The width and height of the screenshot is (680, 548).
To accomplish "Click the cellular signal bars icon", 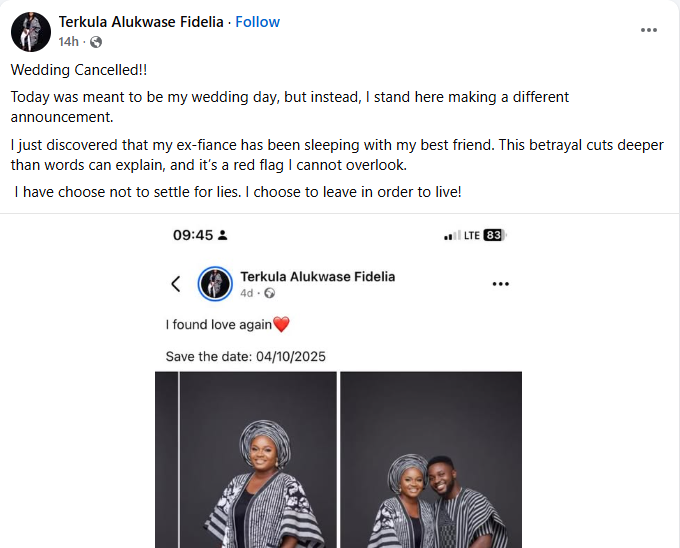I will click(x=451, y=236).
